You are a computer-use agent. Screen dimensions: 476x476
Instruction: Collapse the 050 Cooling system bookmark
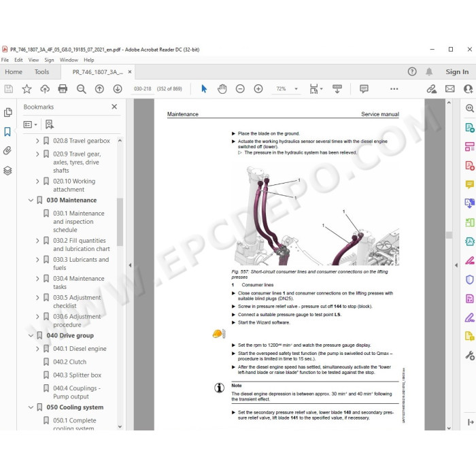(31, 407)
